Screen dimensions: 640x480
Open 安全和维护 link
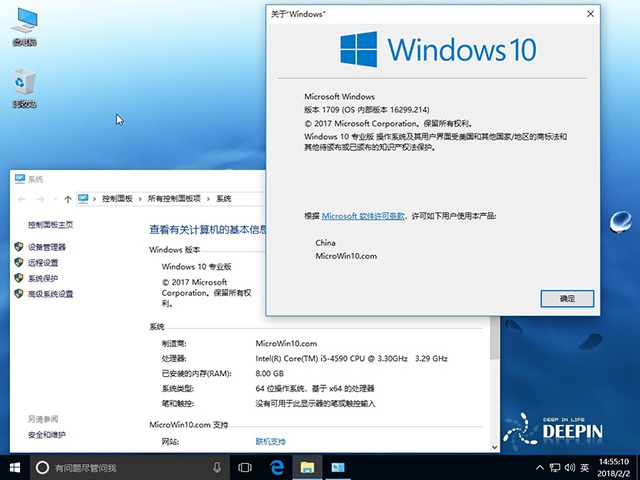coord(47,435)
